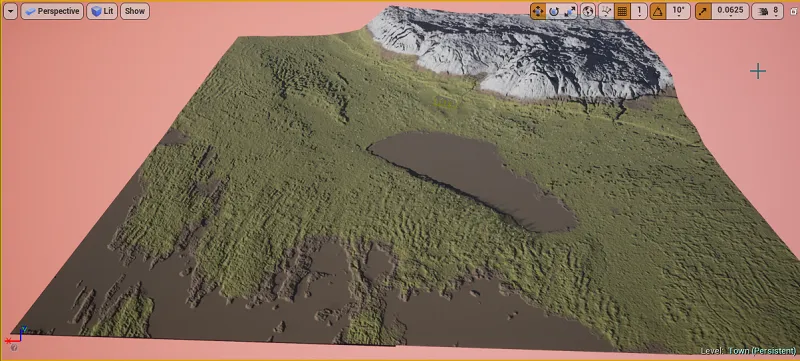Open rotation snap value dropdown showing 10°

[x=678, y=11]
